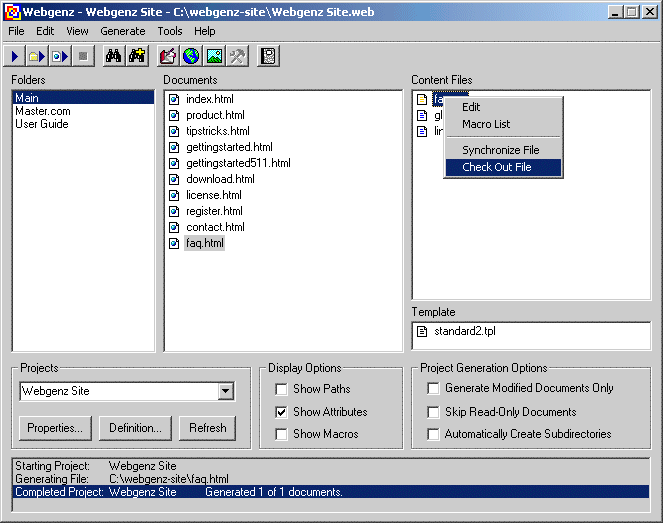Viewport: 663px width, 523px height.
Task: Click the index.html document icon
Action: pos(174,99)
